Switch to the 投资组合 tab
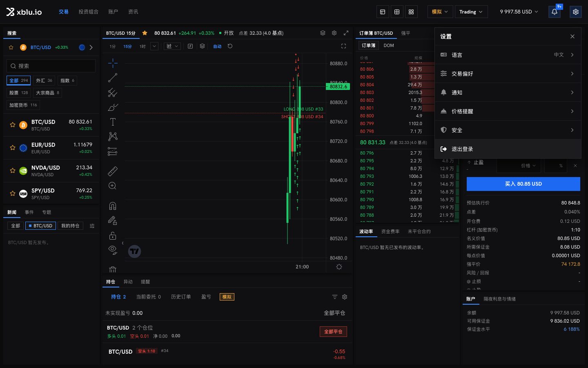 click(89, 12)
